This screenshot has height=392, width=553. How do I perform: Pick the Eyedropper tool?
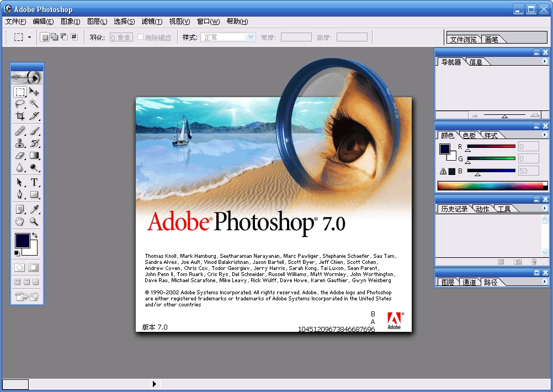[x=34, y=209]
